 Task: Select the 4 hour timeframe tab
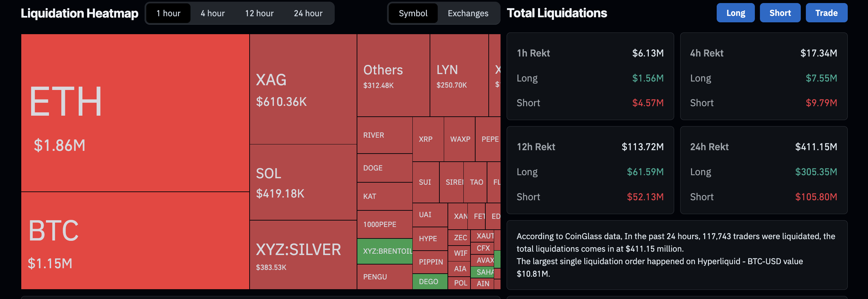tap(212, 13)
